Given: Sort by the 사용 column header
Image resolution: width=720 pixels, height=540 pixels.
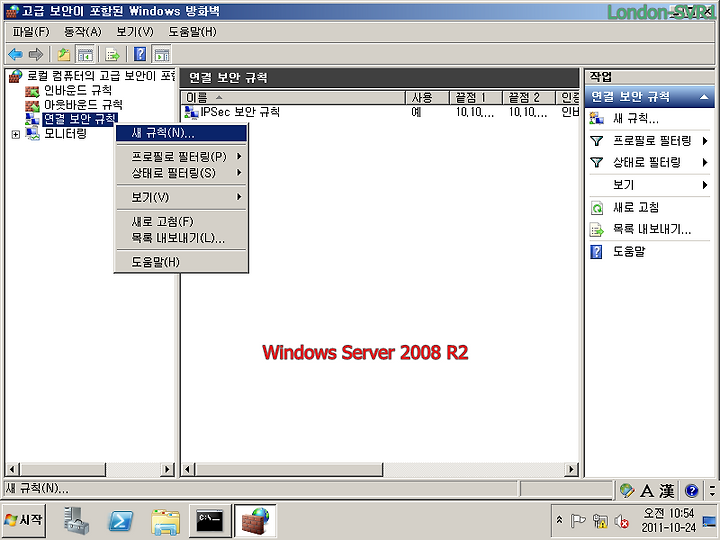Looking at the screenshot, I should coord(427,97).
